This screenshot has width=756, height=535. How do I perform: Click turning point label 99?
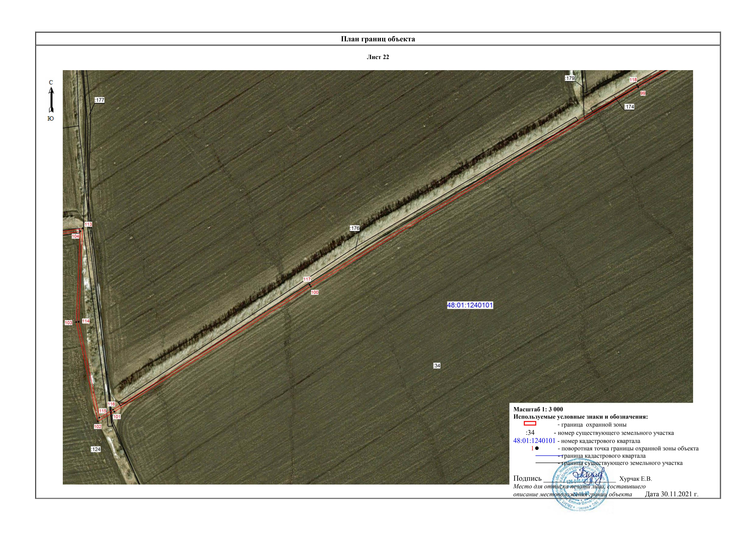point(643,93)
